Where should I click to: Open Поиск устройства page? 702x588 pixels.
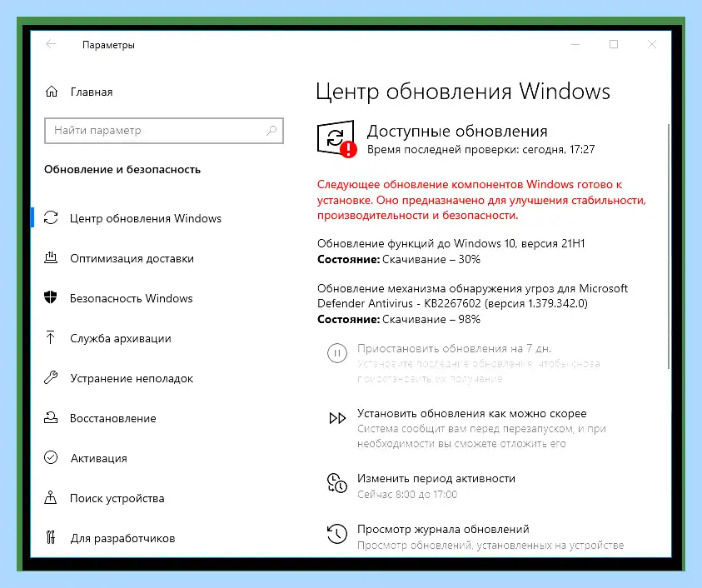(x=117, y=498)
